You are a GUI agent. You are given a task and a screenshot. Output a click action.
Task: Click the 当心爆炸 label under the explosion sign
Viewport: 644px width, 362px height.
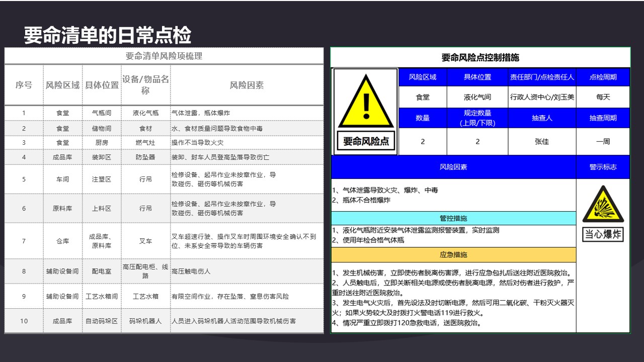coord(603,234)
